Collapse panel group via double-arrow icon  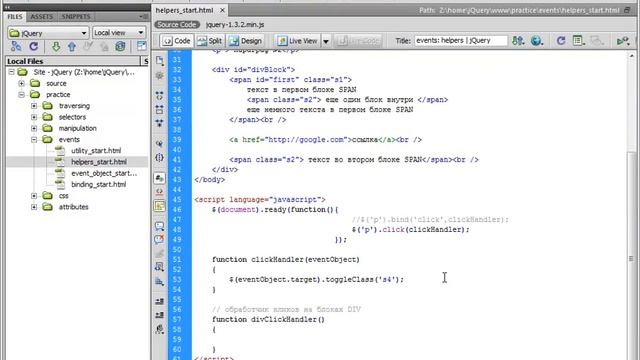[x=7, y=7]
